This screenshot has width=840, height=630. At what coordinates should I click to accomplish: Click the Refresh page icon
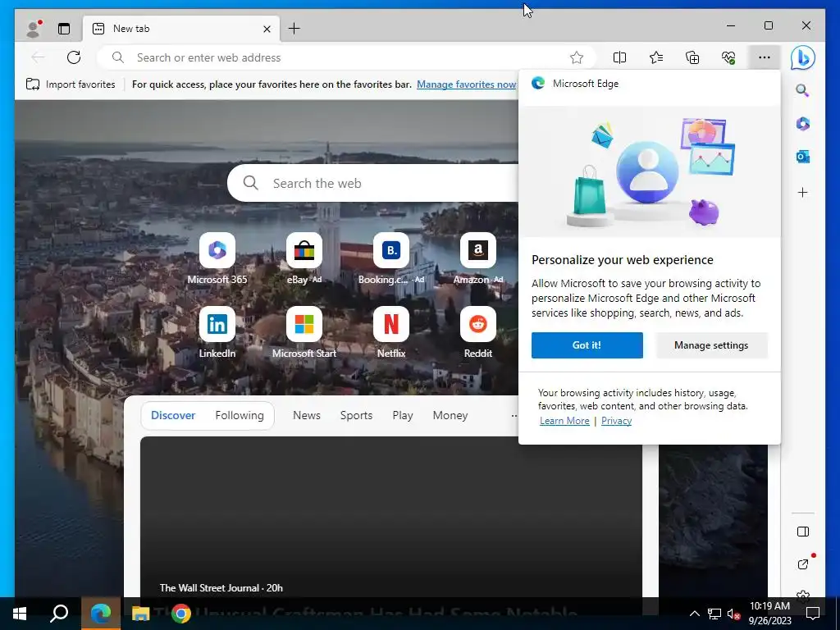pyautogui.click(x=74, y=57)
